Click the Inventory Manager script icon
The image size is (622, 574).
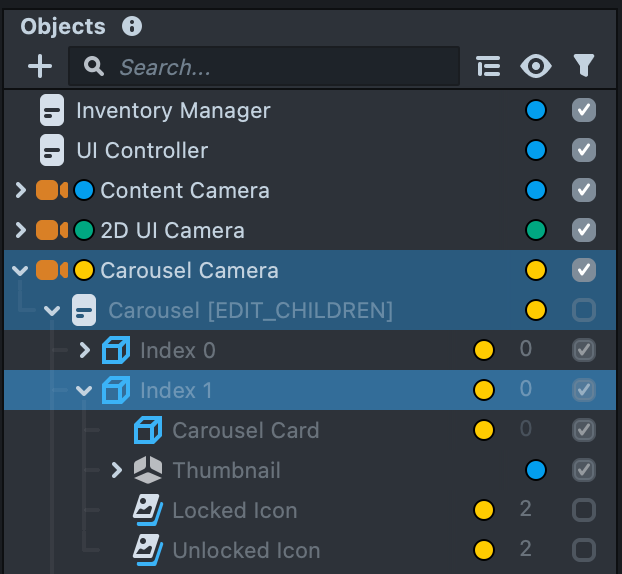[x=52, y=110]
